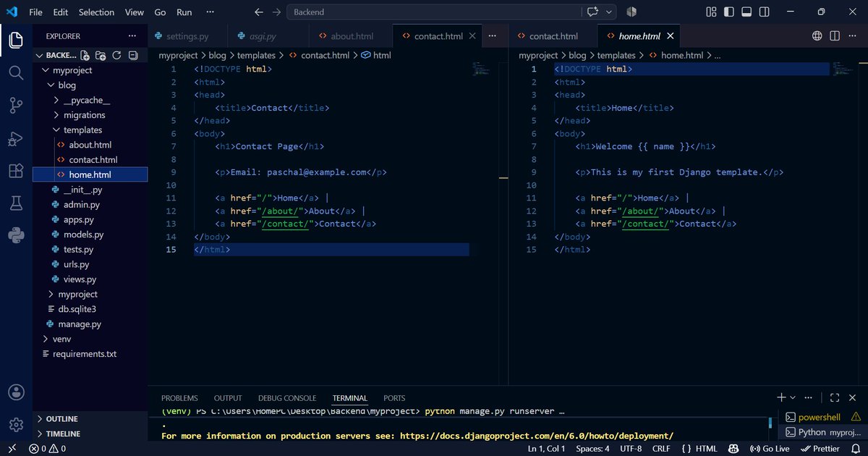Switch to the PROBLEMS panel tab

pyautogui.click(x=179, y=398)
